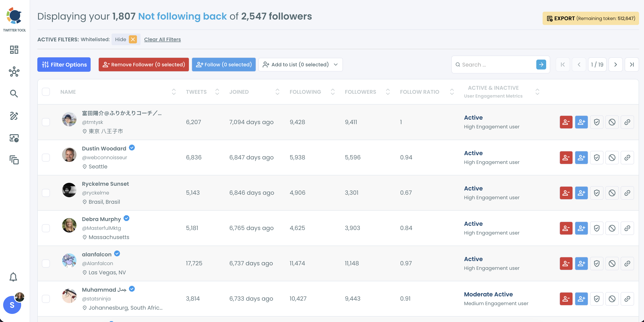Open the stacked copies icon in sidebar

pyautogui.click(x=14, y=160)
